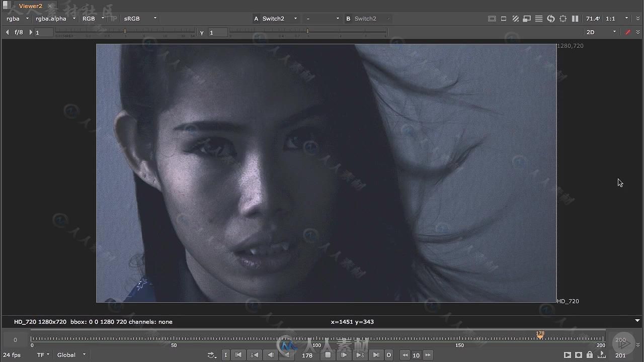This screenshot has width=644, height=362.
Task: Toggle clip to format button
Action: coord(492,19)
